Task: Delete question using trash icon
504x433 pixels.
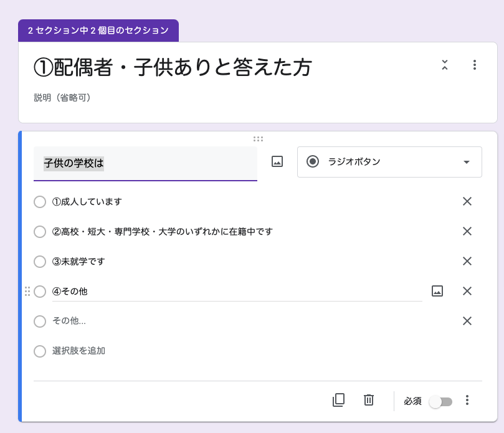Action: tap(369, 400)
